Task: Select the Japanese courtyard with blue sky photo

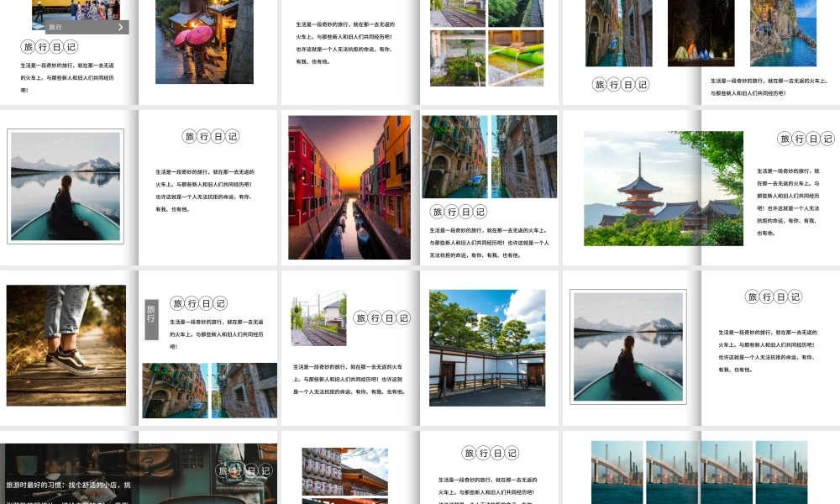Action: point(487,347)
